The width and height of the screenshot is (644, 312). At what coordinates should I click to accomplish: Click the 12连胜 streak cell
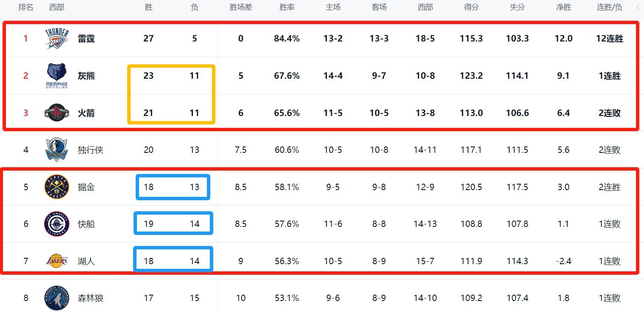(x=609, y=39)
